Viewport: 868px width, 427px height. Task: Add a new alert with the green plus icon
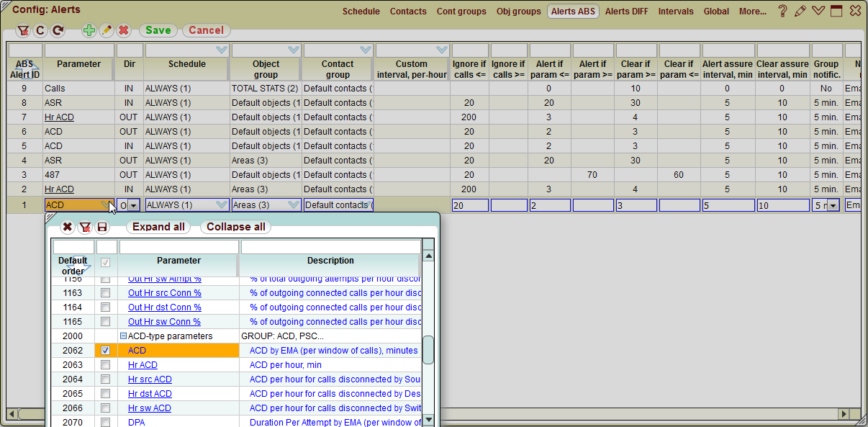point(89,31)
